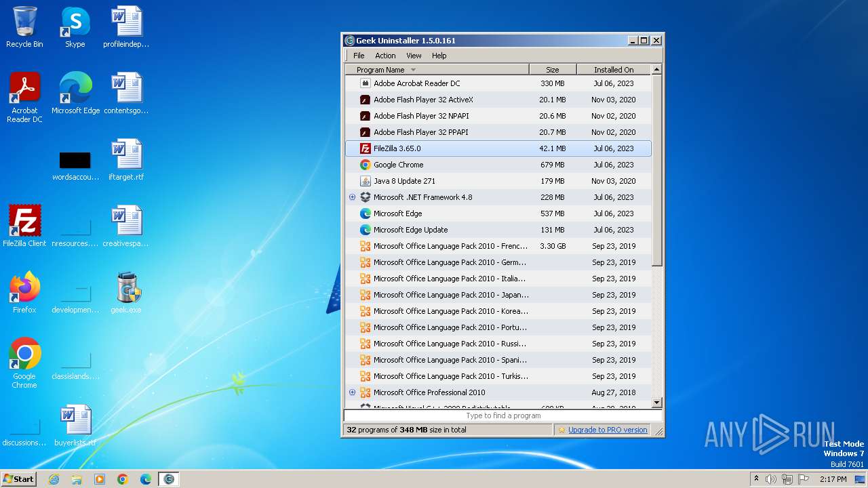Select creativespa desktop document
The image size is (868, 488).
click(x=126, y=226)
